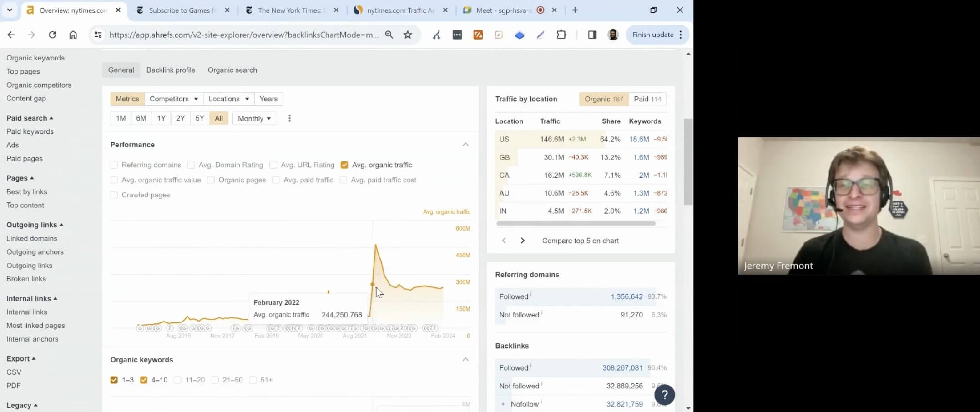Click the bookmark star icon in address bar
The width and height of the screenshot is (980, 412).
pyautogui.click(x=408, y=35)
